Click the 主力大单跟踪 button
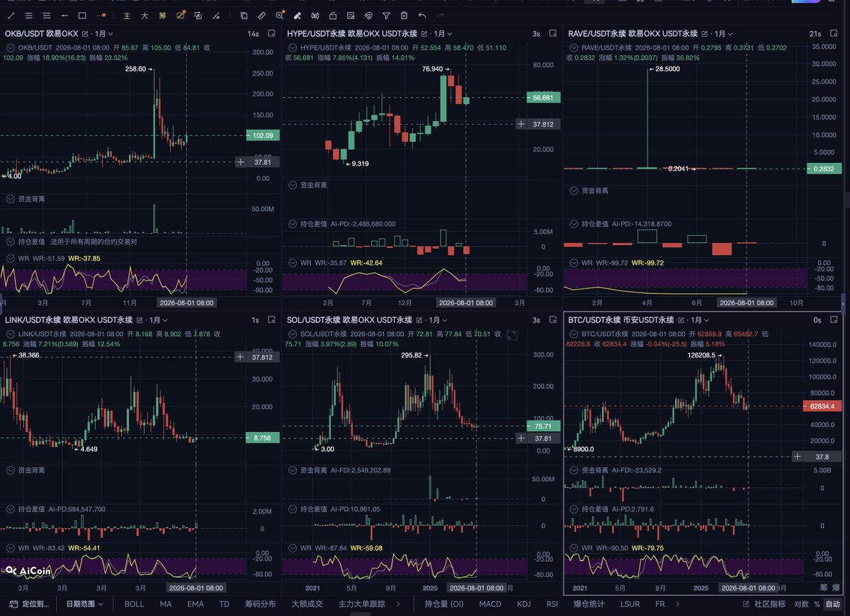The width and height of the screenshot is (850, 616). pyautogui.click(x=361, y=604)
